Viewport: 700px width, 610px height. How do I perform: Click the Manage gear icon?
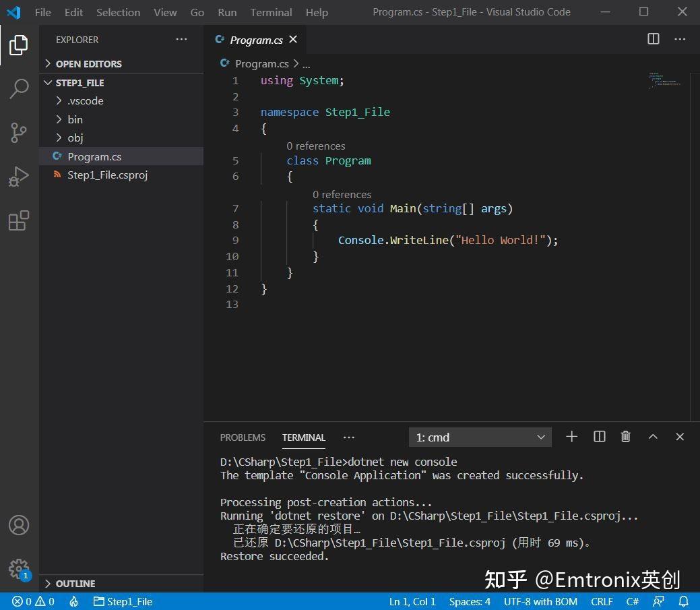tap(18, 569)
